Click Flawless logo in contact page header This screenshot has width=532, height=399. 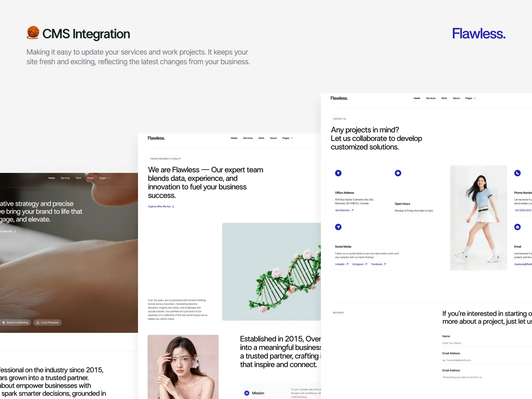(339, 98)
